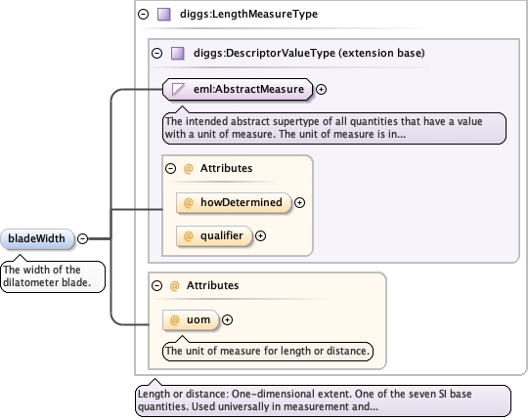Image resolution: width=529 pixels, height=420 pixels.
Task: Click the 'The width of the dilatometer blade.' annotation
Action: [53, 276]
